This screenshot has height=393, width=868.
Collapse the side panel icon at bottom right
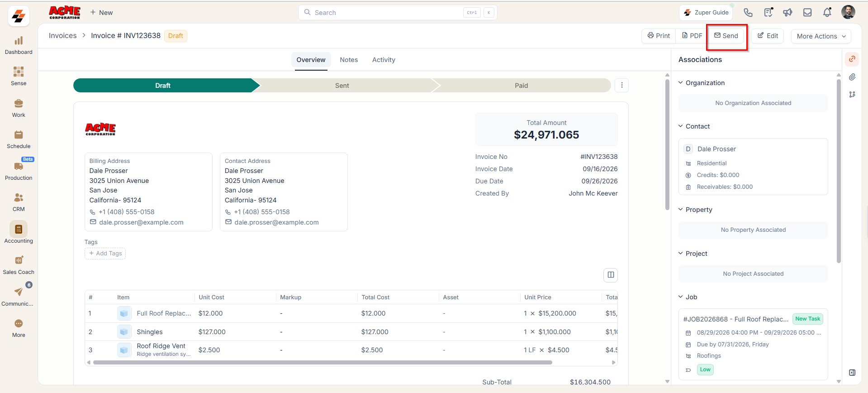(x=852, y=373)
